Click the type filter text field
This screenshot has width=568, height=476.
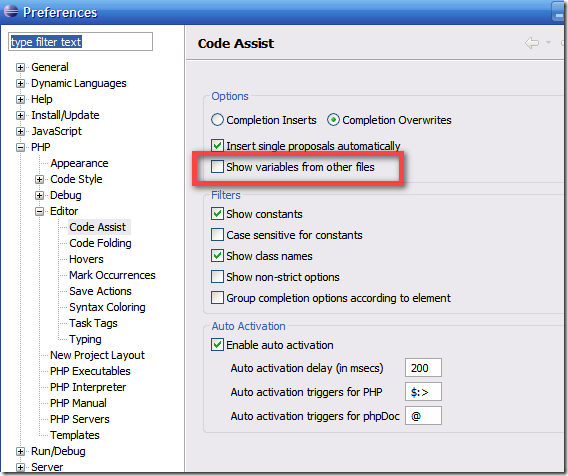(x=80, y=42)
